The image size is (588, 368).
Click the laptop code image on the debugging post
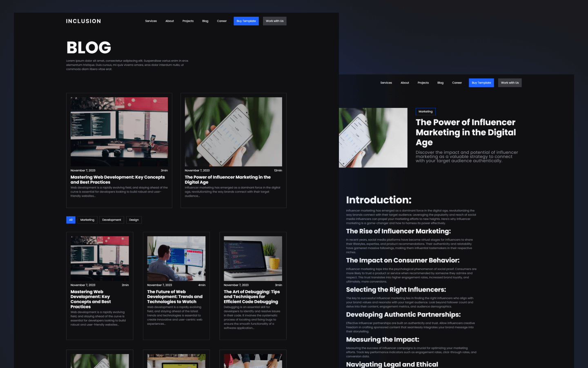coord(253,258)
